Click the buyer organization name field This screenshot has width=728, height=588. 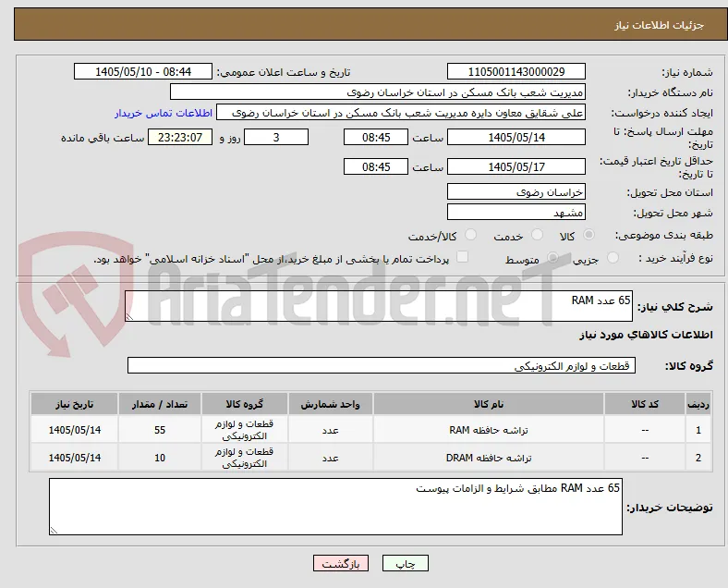tap(378, 92)
